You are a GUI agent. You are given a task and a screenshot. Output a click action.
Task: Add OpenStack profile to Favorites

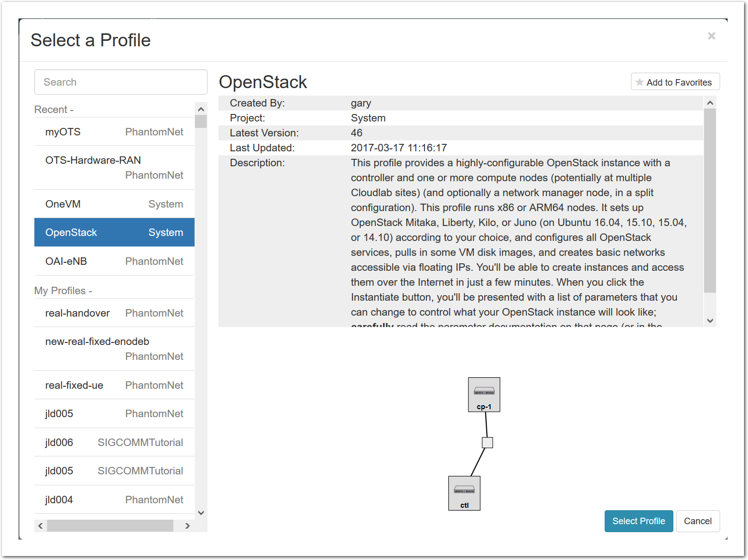coord(675,82)
